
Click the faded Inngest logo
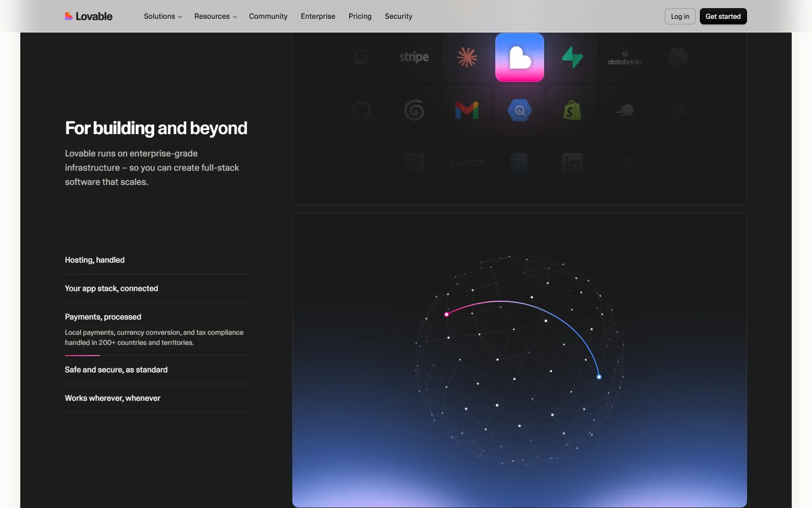coord(467,163)
